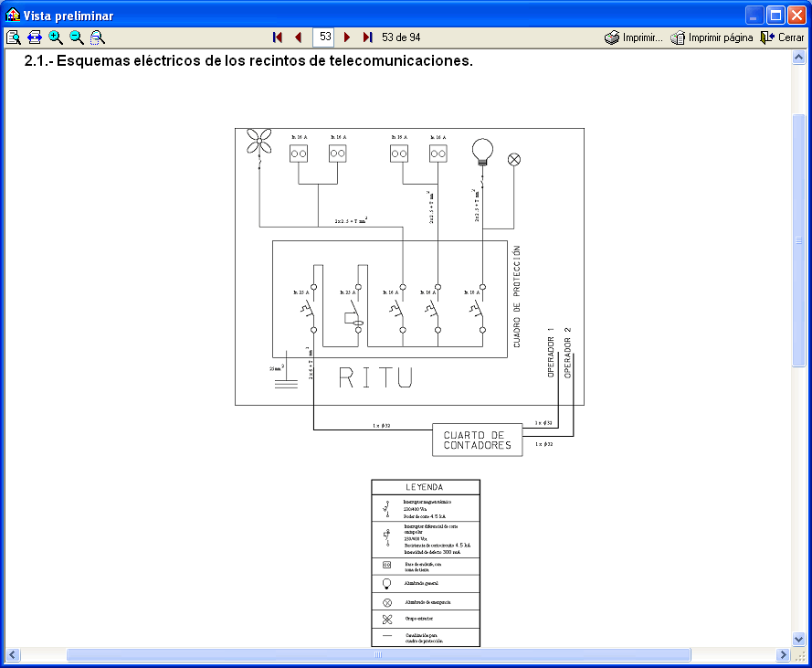Click the horizontal scrollbar thumb

[378, 654]
